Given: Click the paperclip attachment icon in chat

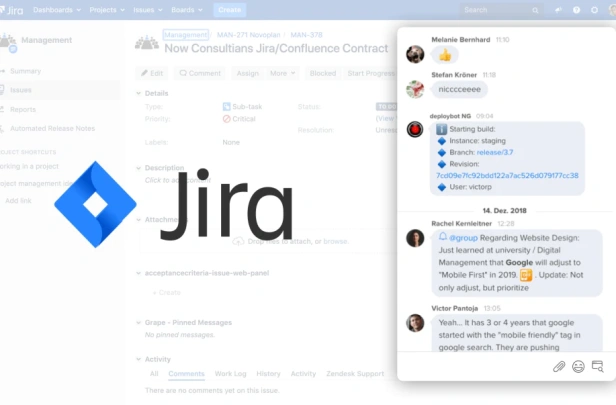Looking at the screenshot, I should tap(559, 367).
